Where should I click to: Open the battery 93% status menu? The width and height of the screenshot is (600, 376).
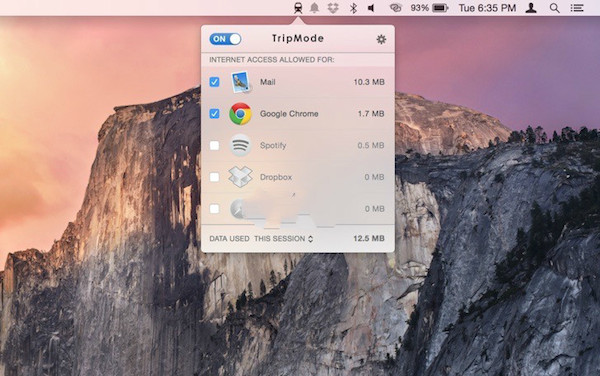click(x=429, y=8)
